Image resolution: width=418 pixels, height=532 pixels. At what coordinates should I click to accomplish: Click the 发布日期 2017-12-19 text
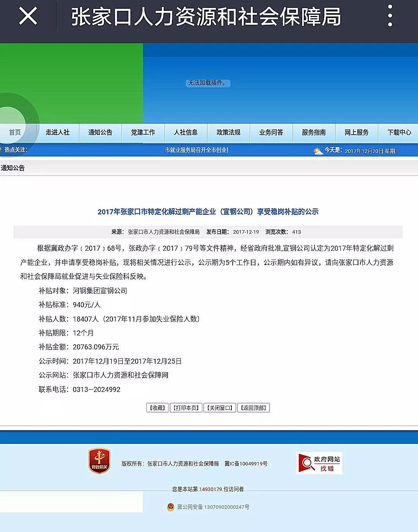[x=233, y=232]
